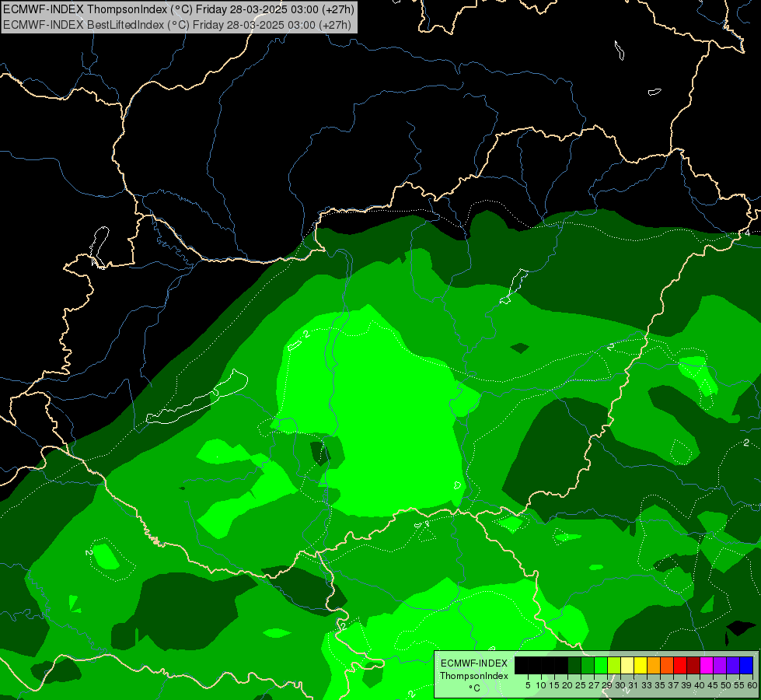This screenshot has height=700, width=761.
Task: Click legend tick value 30
Action: click(x=620, y=685)
